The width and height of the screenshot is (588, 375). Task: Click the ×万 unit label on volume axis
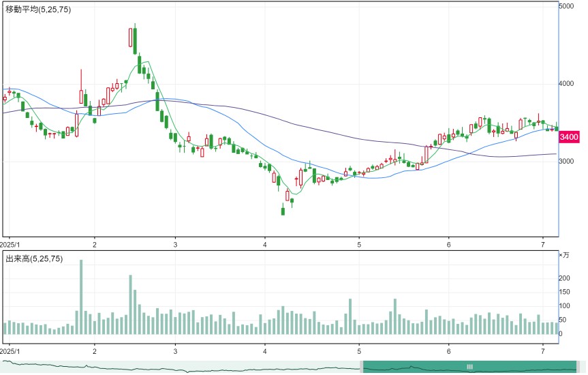(x=564, y=255)
